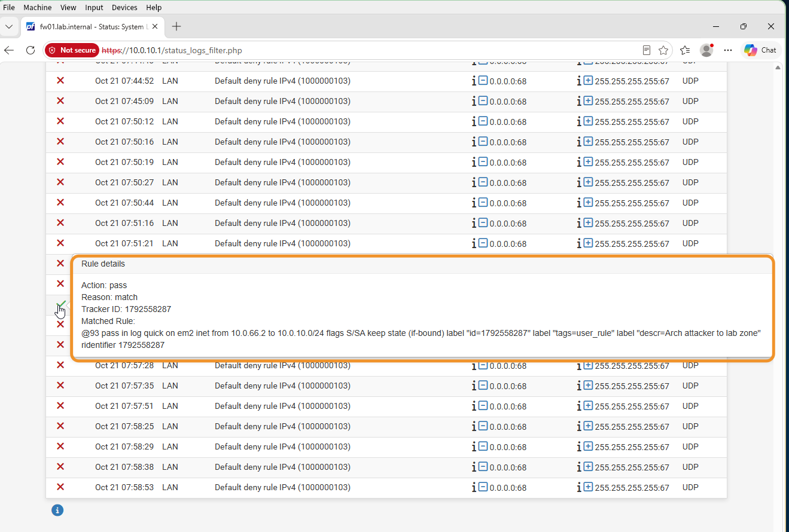
Task: Open the Help menu
Action: point(154,7)
